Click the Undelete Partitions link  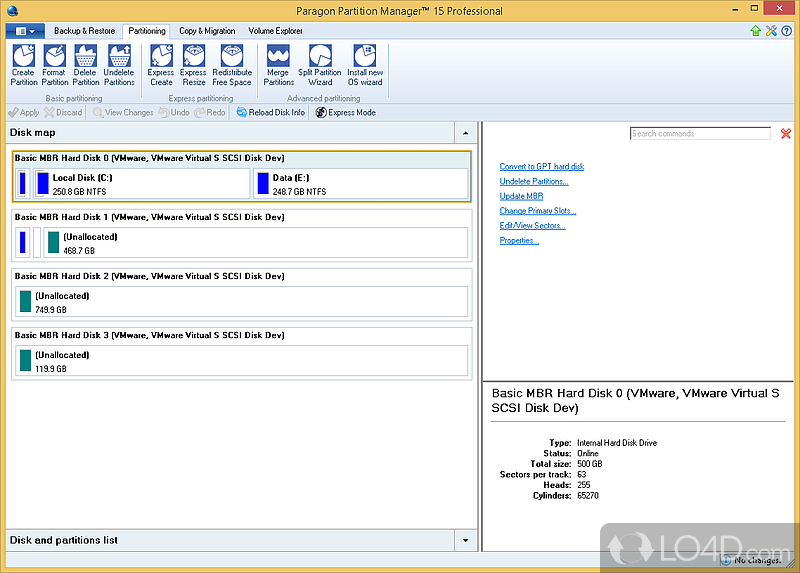(534, 181)
